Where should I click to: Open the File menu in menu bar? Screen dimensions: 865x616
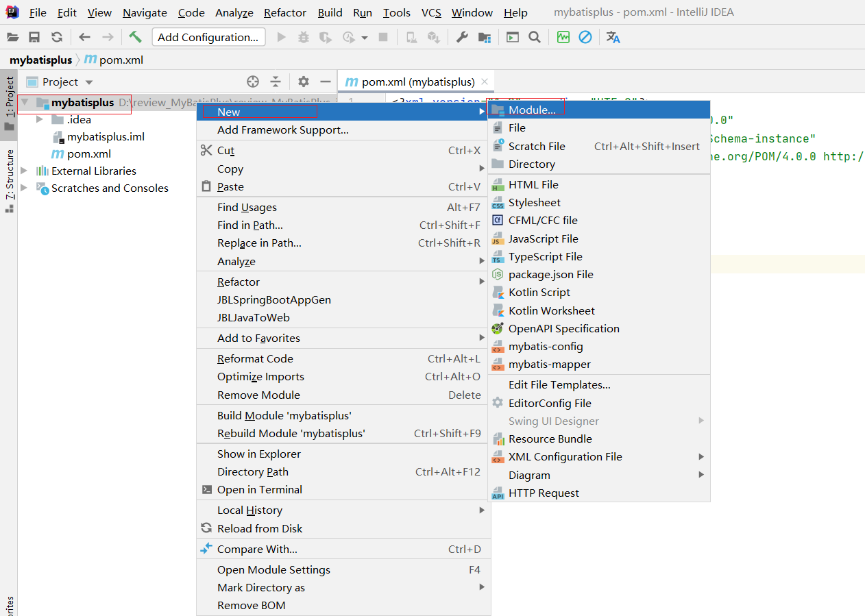coord(38,12)
